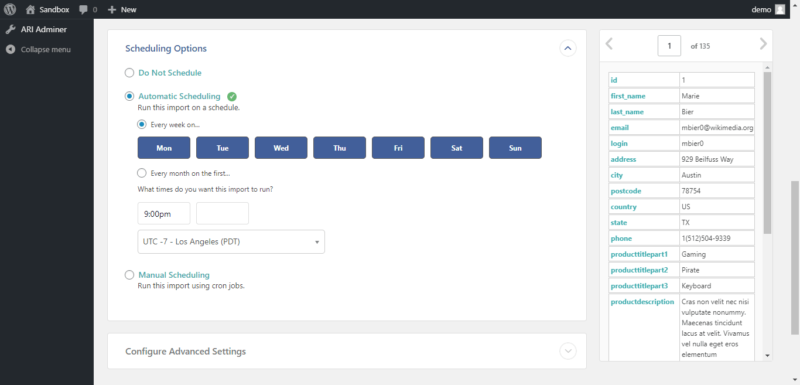Select the Do Not Schedule option
The width and height of the screenshot is (800, 385).
(130, 73)
